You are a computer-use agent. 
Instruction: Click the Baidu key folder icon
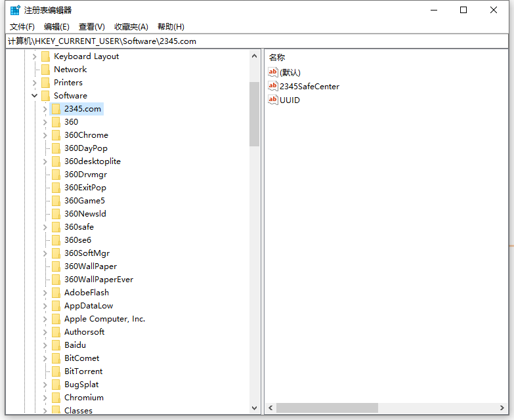[56, 345]
